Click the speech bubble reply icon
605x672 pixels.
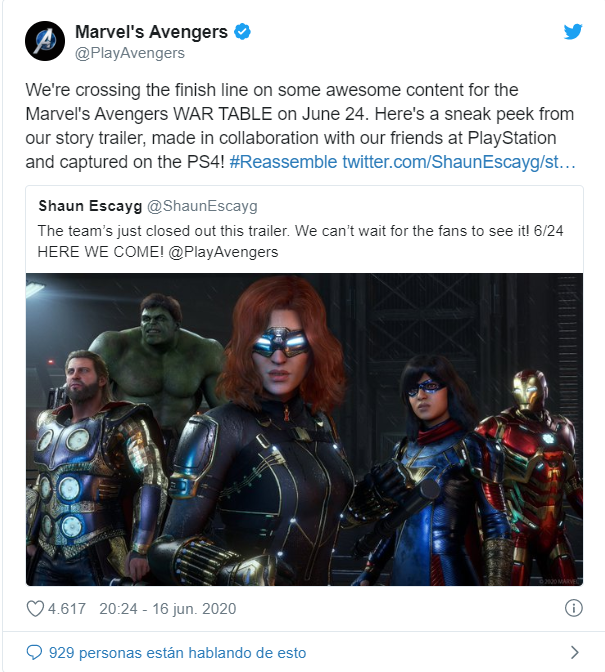coord(34,652)
